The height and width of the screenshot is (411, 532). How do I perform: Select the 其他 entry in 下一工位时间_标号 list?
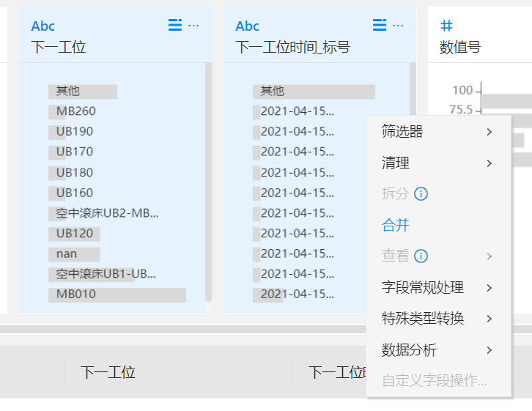click(273, 92)
